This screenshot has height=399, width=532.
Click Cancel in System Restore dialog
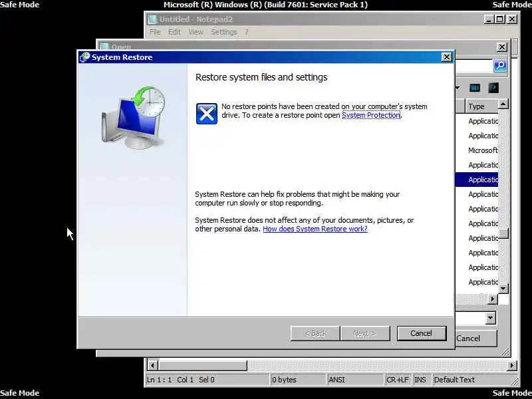(422, 333)
